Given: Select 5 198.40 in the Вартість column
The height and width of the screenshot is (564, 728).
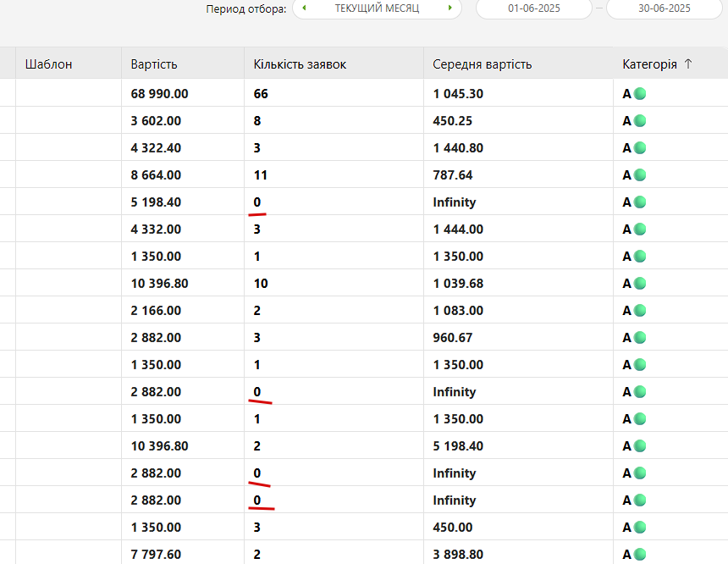Looking at the screenshot, I should (x=156, y=202).
